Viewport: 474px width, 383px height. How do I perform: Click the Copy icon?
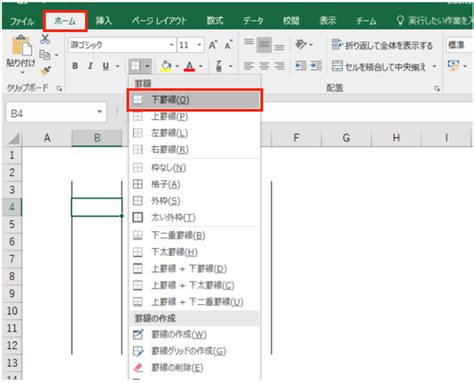pos(45,55)
